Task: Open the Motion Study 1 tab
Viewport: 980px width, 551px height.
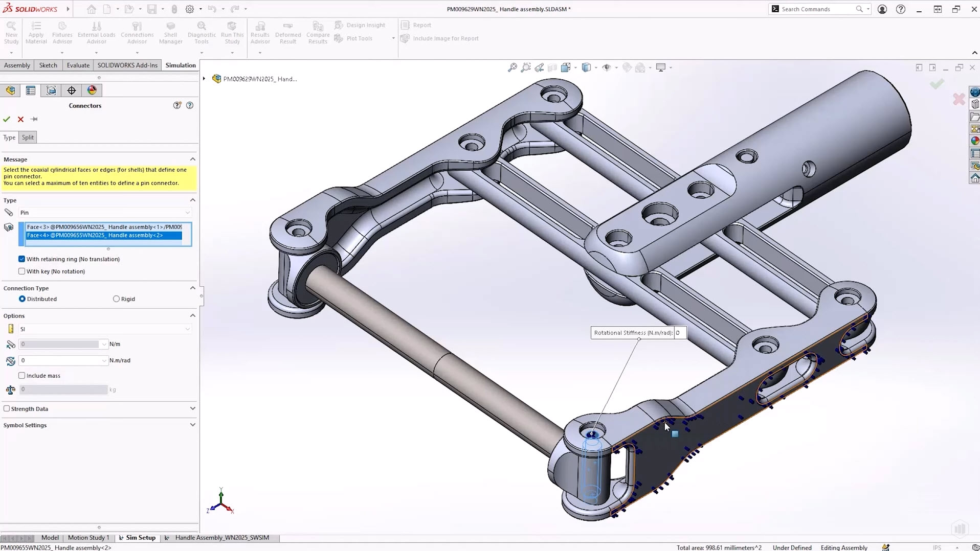Action: 88,538
